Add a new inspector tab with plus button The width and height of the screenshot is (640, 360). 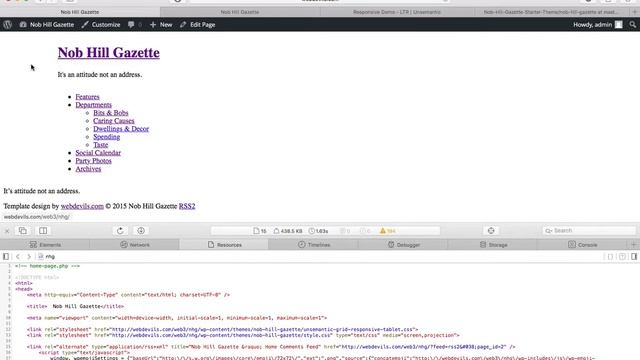click(634, 245)
